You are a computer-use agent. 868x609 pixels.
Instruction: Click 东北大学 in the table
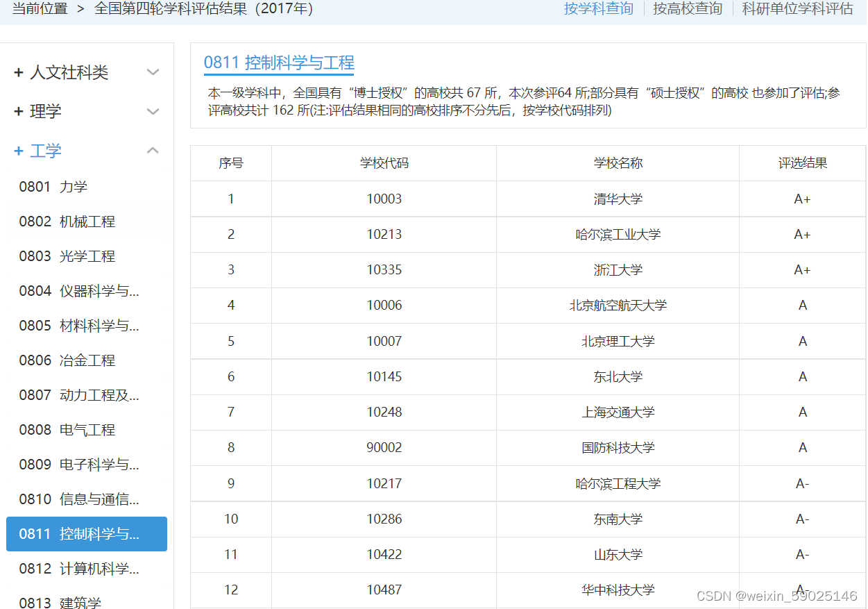(x=618, y=377)
